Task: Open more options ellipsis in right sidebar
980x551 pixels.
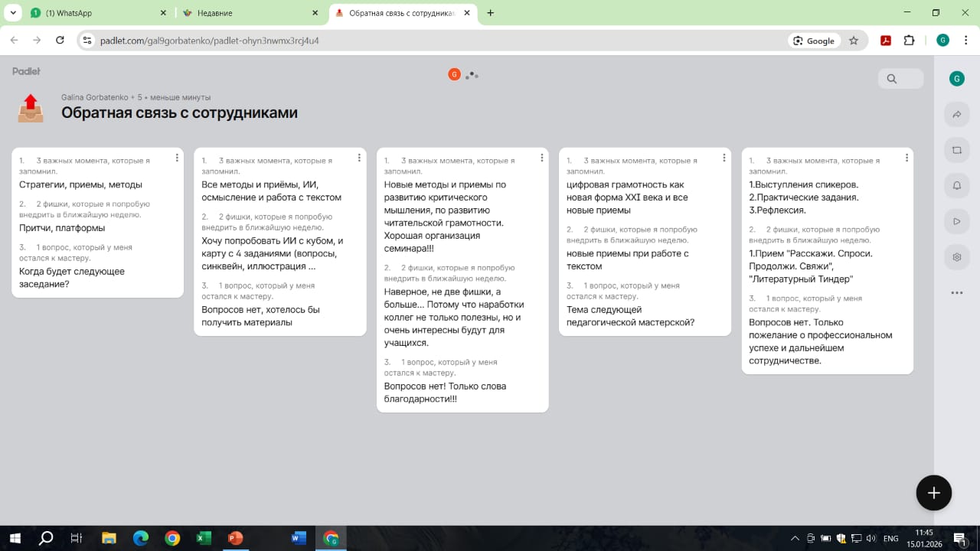Action: [956, 292]
